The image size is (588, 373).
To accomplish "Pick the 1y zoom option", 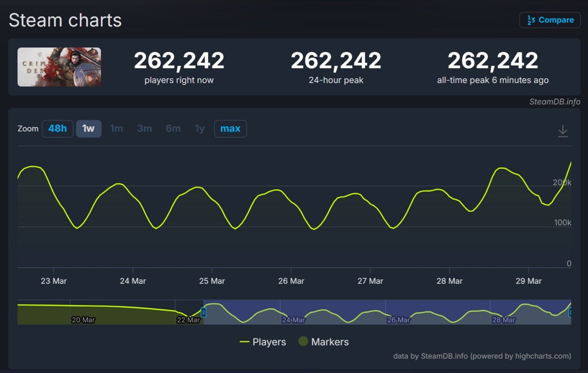I will (199, 129).
